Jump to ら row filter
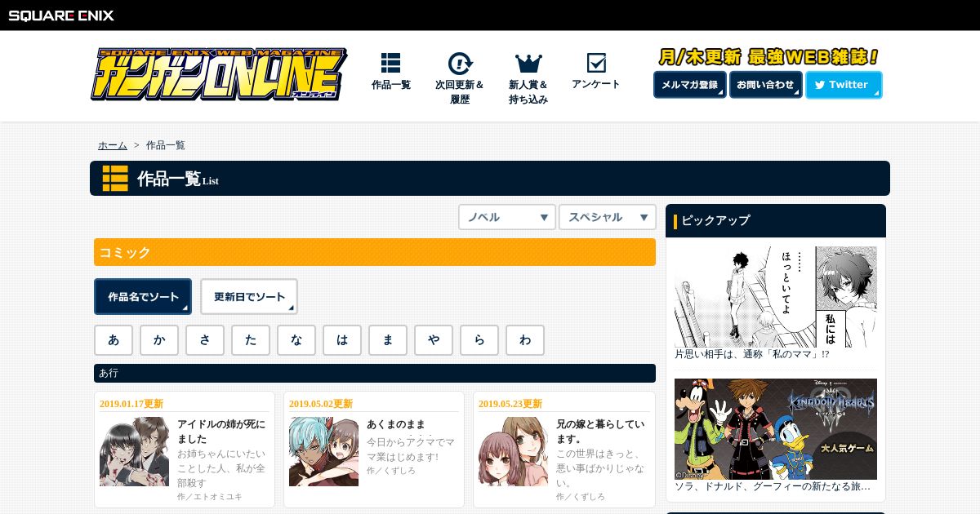Image resolution: width=980 pixels, height=514 pixels. 479,340
